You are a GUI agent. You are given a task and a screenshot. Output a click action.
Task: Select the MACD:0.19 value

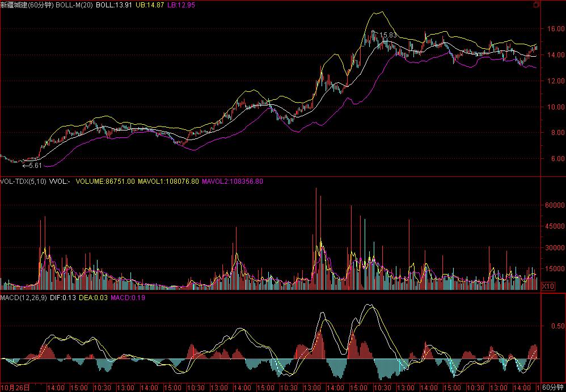(128, 298)
